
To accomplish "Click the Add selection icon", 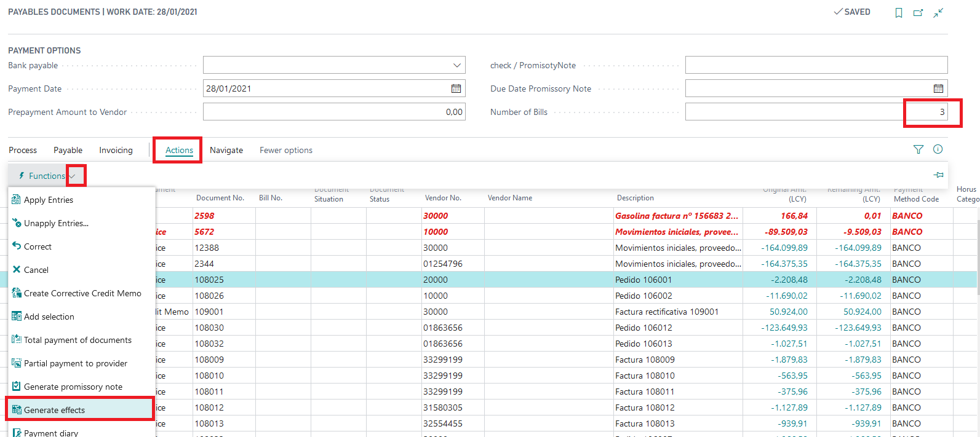I will [x=17, y=316].
